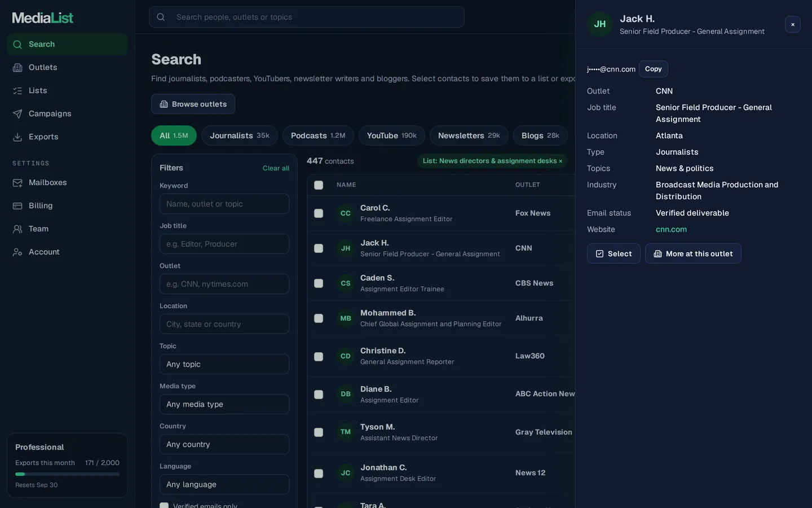Viewport: 812px width, 508px height.
Task: Click the Job title filter field
Action: (224, 244)
